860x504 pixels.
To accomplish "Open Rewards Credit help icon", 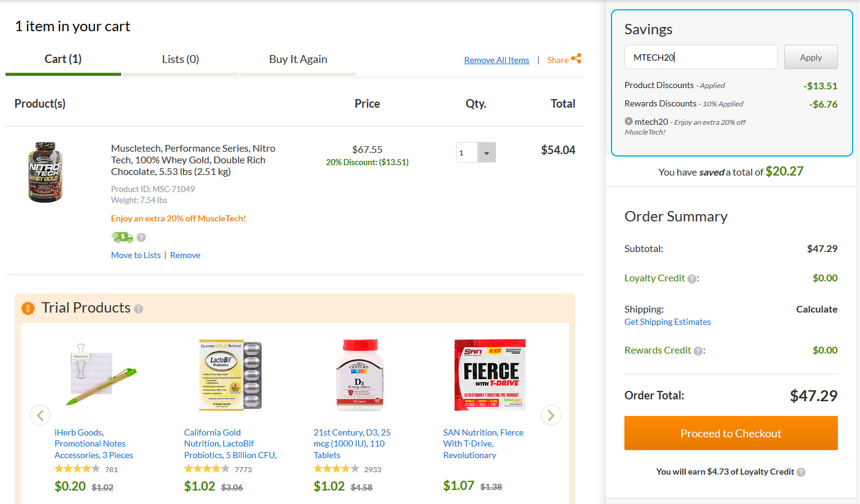I will [x=698, y=351].
